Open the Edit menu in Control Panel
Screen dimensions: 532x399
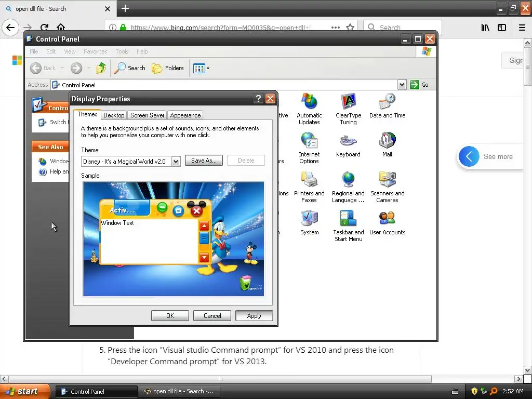(51, 51)
